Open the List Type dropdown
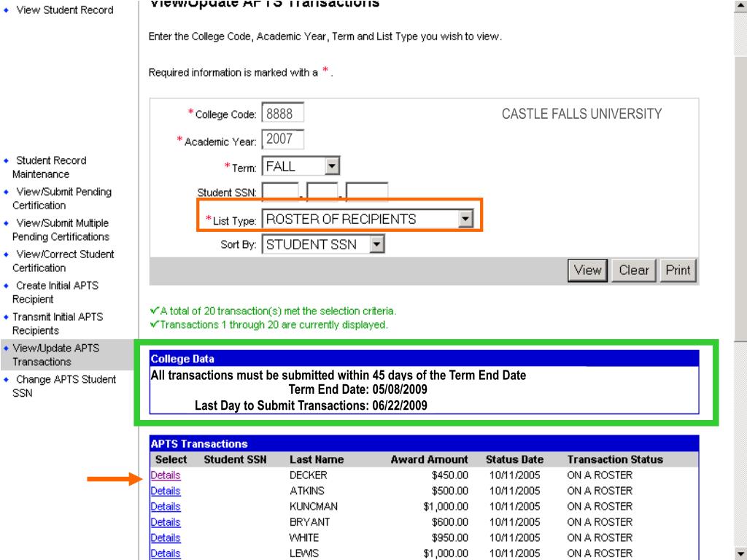This screenshot has height=560, width=747. 368,219
